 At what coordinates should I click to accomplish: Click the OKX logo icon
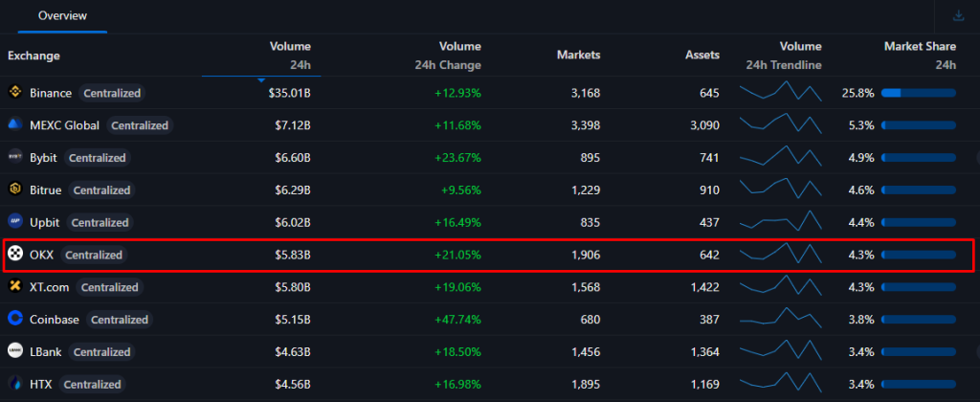tap(15, 255)
